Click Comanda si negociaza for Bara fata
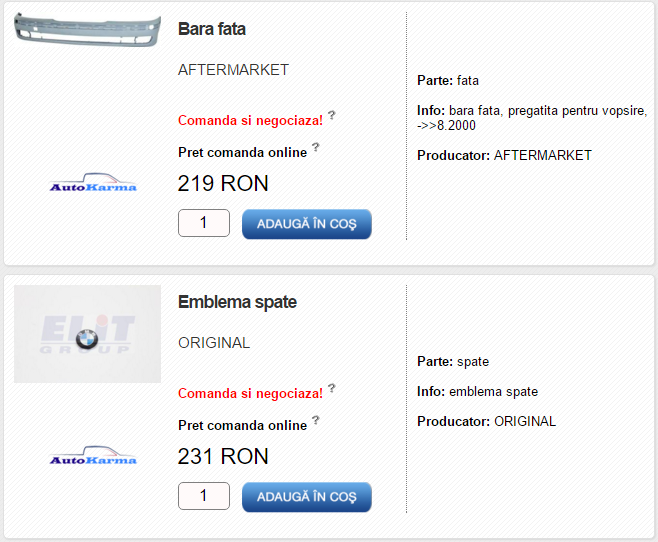The height and width of the screenshot is (542, 658). (251, 120)
